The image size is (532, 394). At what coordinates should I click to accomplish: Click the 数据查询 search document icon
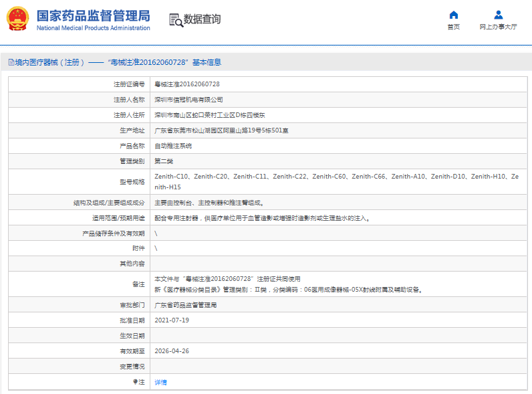click(176, 20)
